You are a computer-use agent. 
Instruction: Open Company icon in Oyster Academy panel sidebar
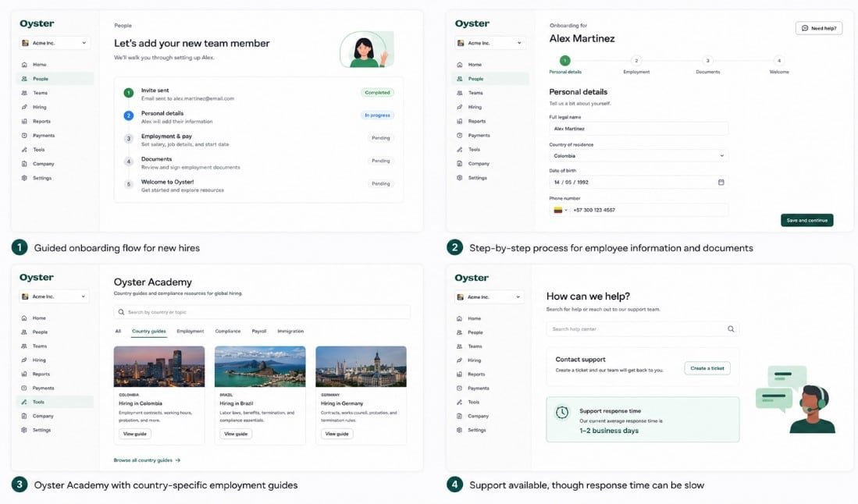coord(24,416)
